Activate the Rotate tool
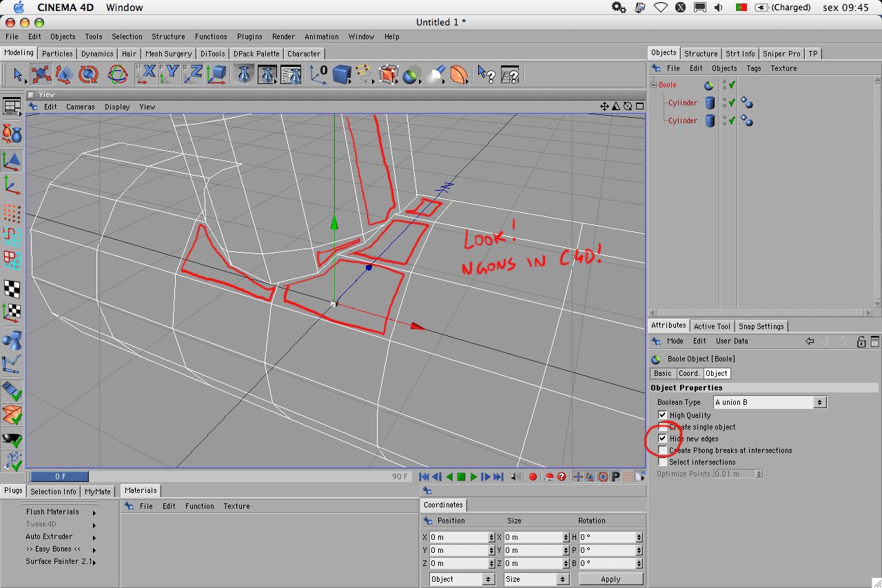The image size is (882, 588). [x=88, y=74]
